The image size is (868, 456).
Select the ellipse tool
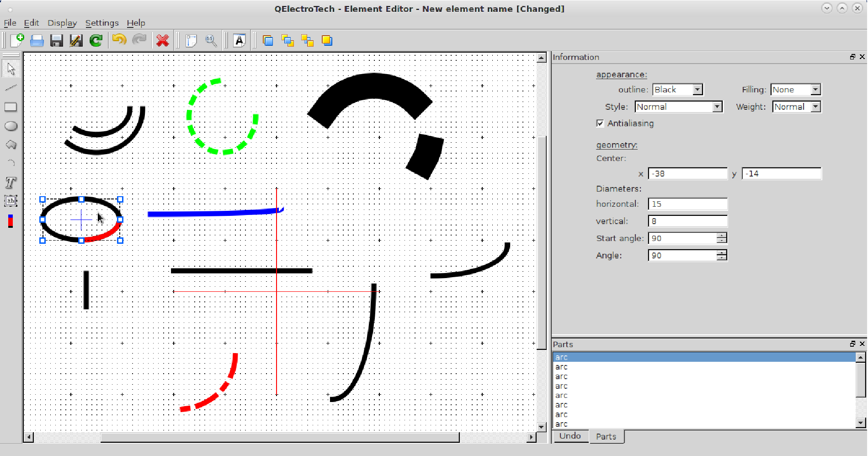point(11,126)
